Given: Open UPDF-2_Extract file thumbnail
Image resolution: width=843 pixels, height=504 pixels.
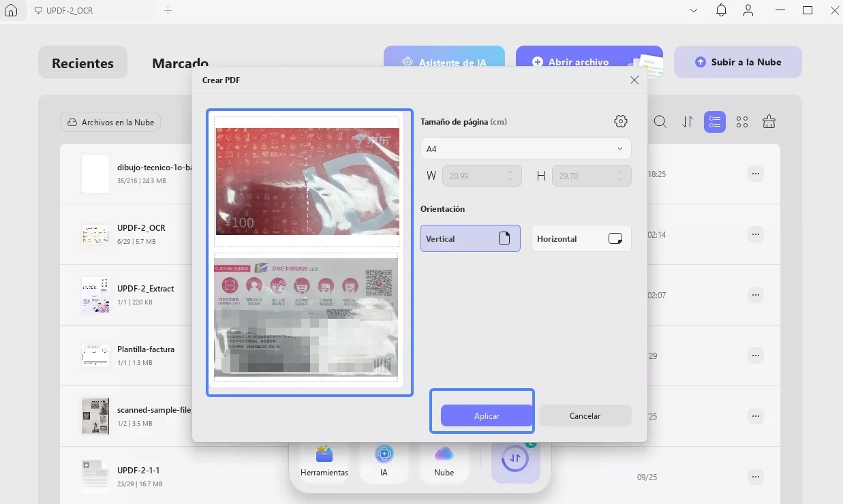Looking at the screenshot, I should [95, 295].
